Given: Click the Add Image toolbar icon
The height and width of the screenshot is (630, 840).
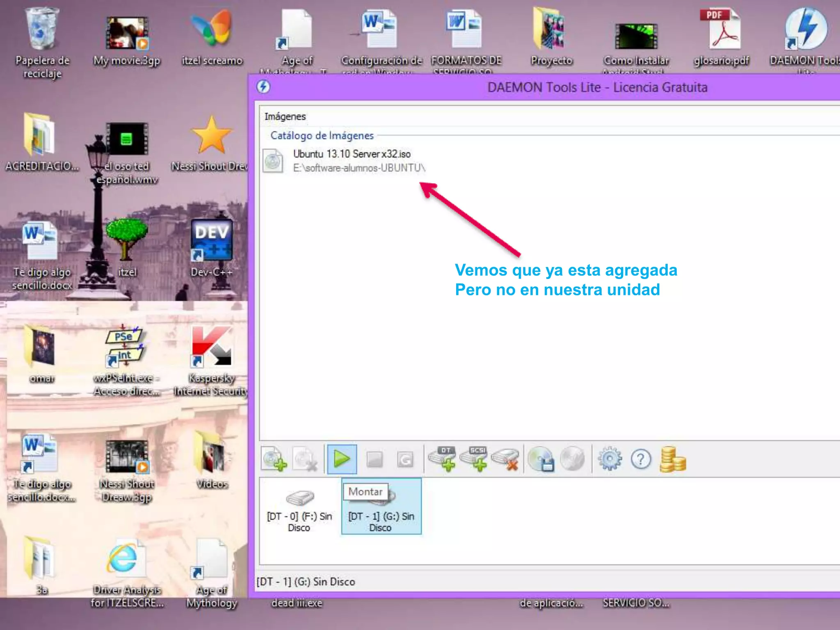Looking at the screenshot, I should click(x=274, y=459).
